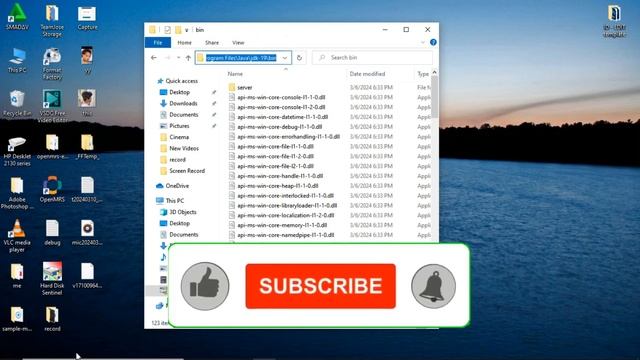Select the sample-m... desktop file

17,319
